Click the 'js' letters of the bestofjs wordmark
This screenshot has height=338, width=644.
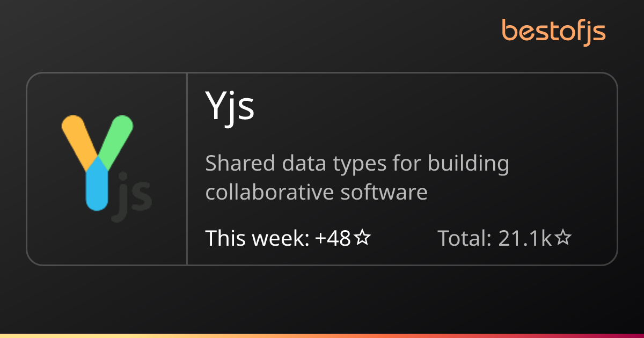(x=595, y=32)
